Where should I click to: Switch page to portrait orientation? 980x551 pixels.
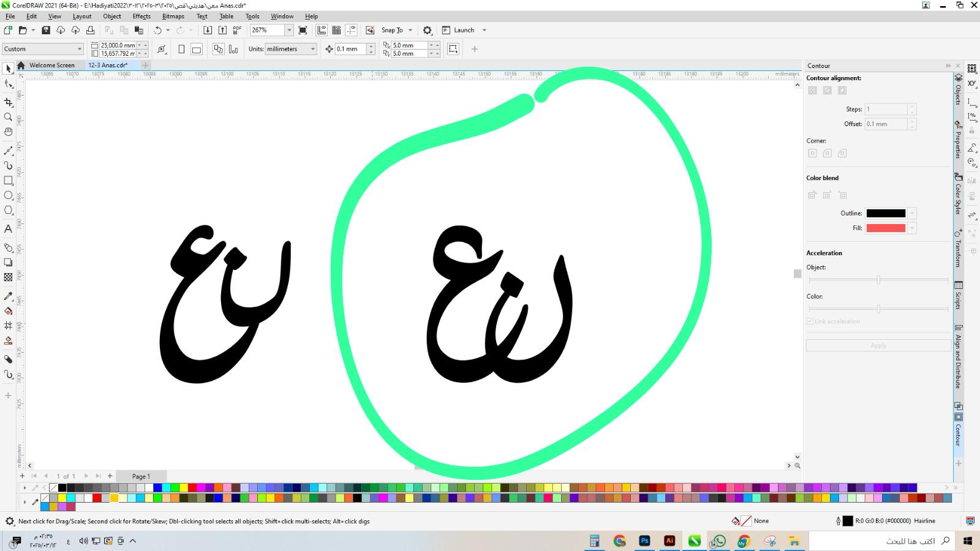181,49
